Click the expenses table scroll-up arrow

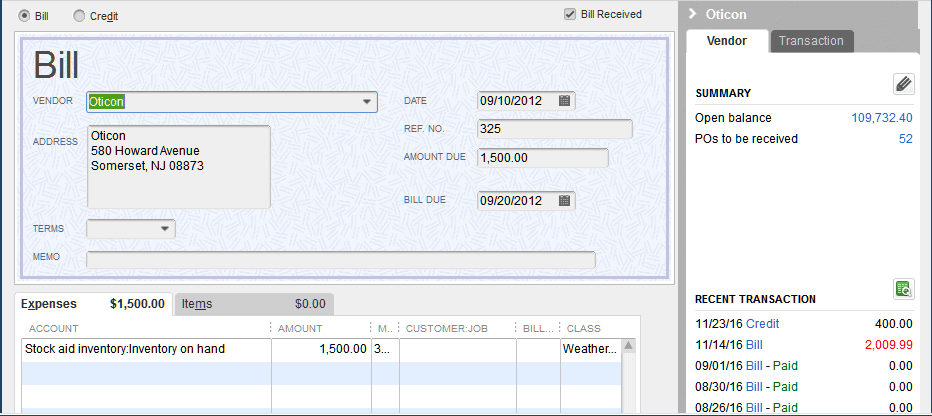coord(628,346)
